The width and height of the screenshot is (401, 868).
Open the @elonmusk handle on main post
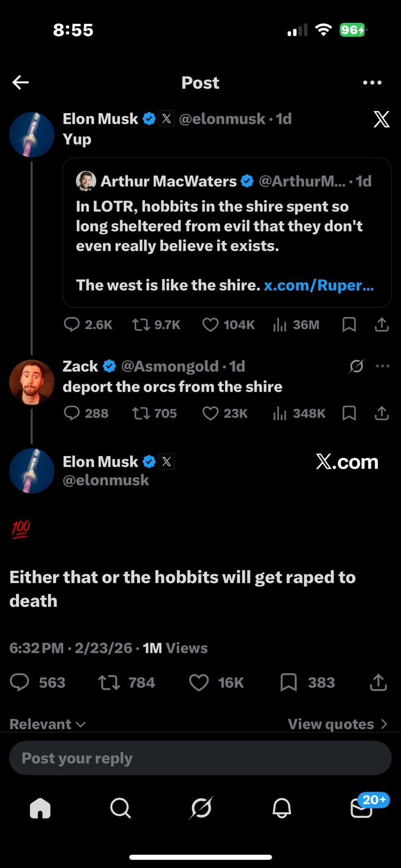[106, 480]
